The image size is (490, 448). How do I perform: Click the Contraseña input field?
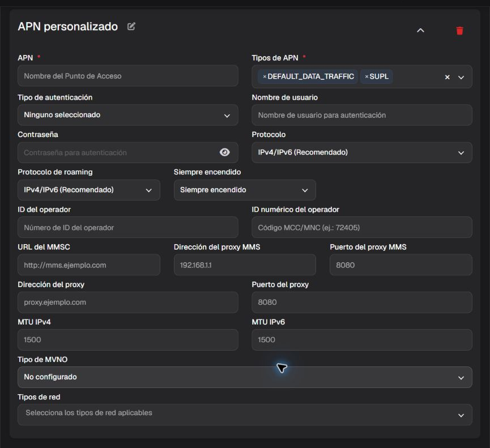click(x=128, y=152)
